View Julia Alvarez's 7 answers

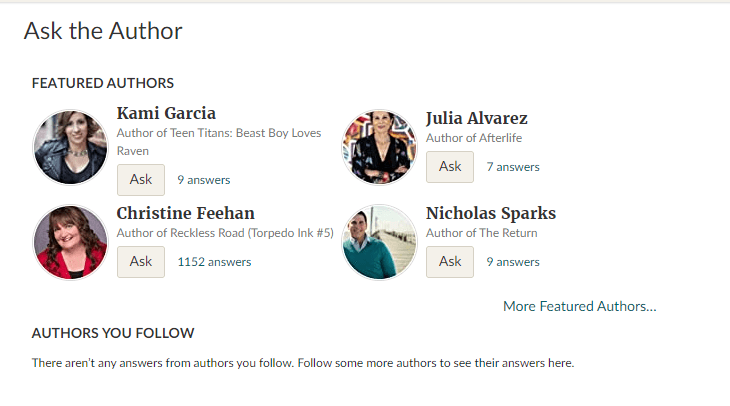pyautogui.click(x=513, y=167)
